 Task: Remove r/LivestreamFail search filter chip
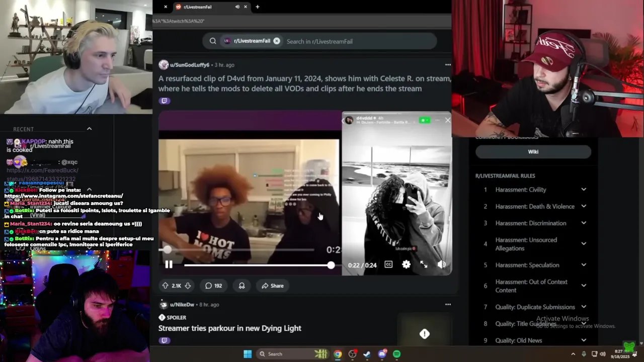[277, 41]
